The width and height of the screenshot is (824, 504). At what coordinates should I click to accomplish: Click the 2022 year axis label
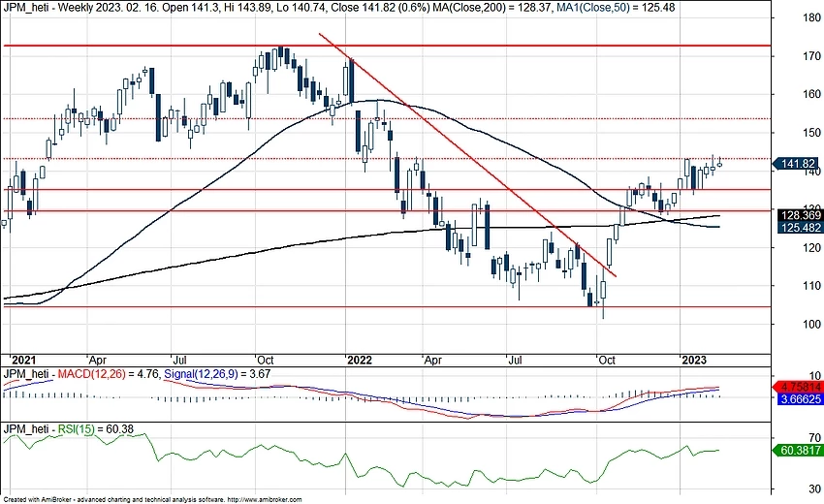pos(360,360)
